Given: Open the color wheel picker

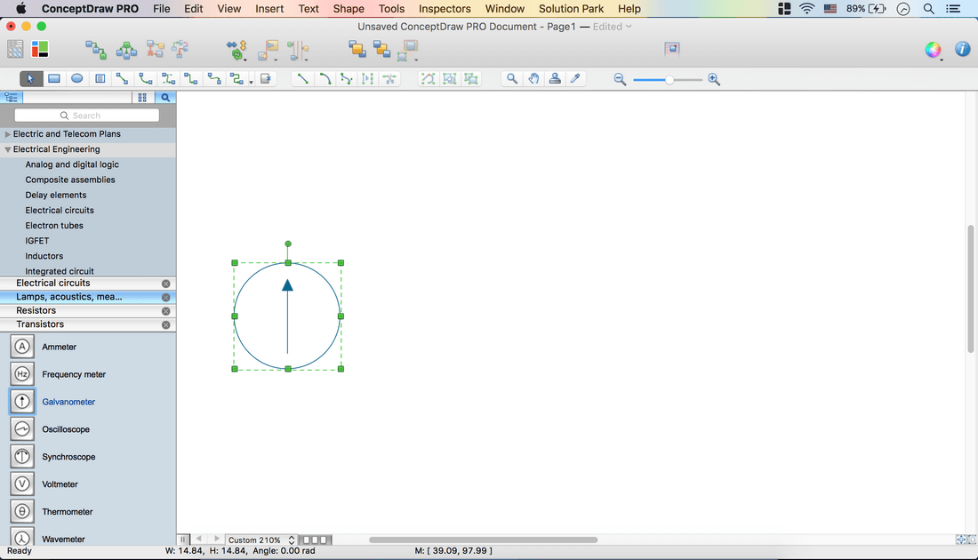Looking at the screenshot, I should [933, 50].
